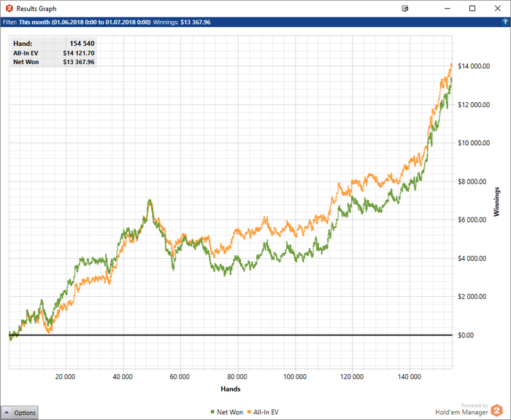Click the Results Graph window title
The image size is (511, 420).
coord(36,9)
